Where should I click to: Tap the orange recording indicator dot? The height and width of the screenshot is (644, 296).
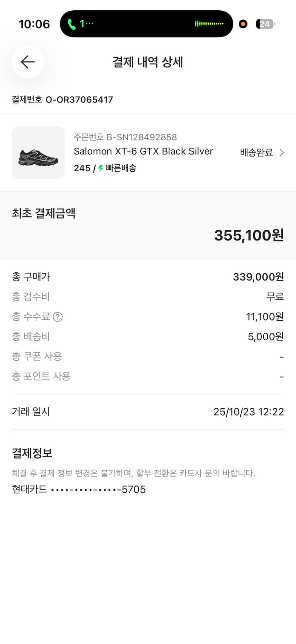pyautogui.click(x=243, y=24)
